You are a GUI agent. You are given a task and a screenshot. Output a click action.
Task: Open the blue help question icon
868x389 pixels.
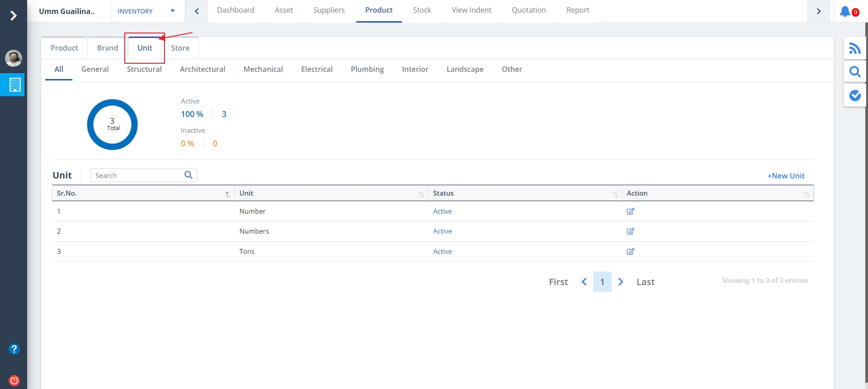tap(14, 349)
